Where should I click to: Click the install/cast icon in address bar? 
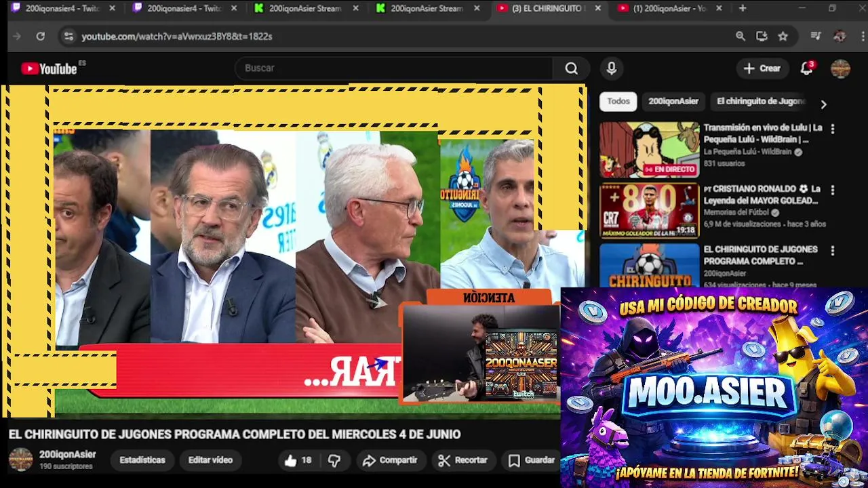point(762,37)
